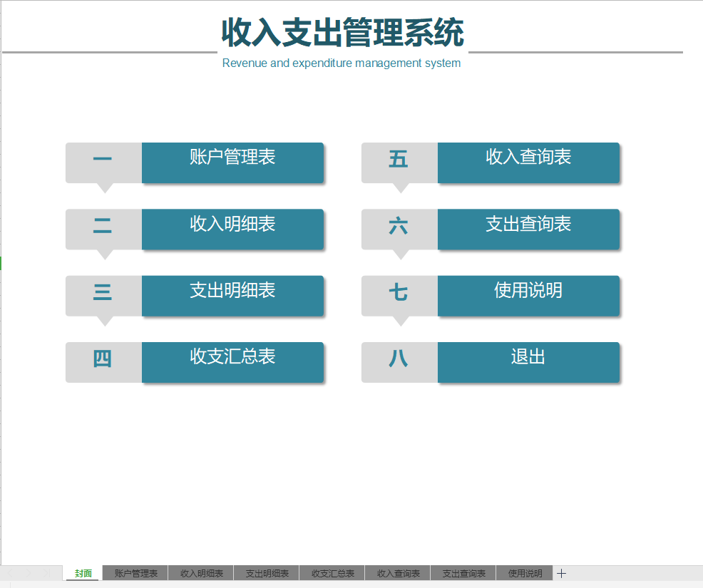Switch to the 封面 sheet tab
This screenshot has width=703, height=588.
pos(82,572)
